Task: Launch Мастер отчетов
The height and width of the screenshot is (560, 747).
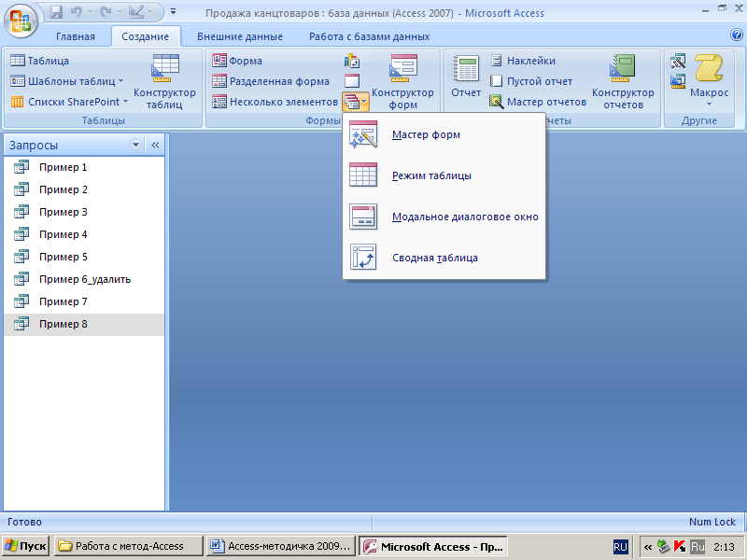Action: [x=538, y=102]
